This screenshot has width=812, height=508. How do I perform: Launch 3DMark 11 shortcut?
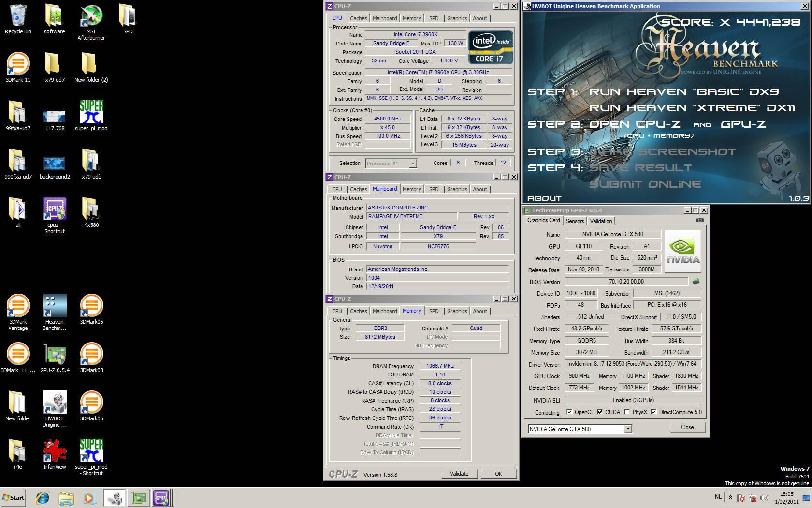(x=18, y=68)
